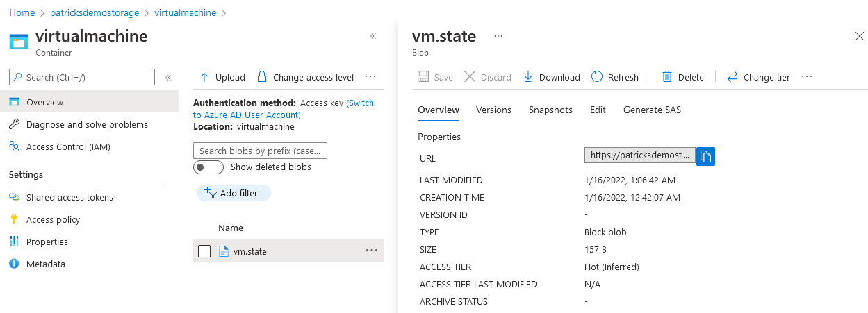Viewport: 868px width, 313px height.
Task: Check the vm.state row checkbox
Action: (204, 251)
